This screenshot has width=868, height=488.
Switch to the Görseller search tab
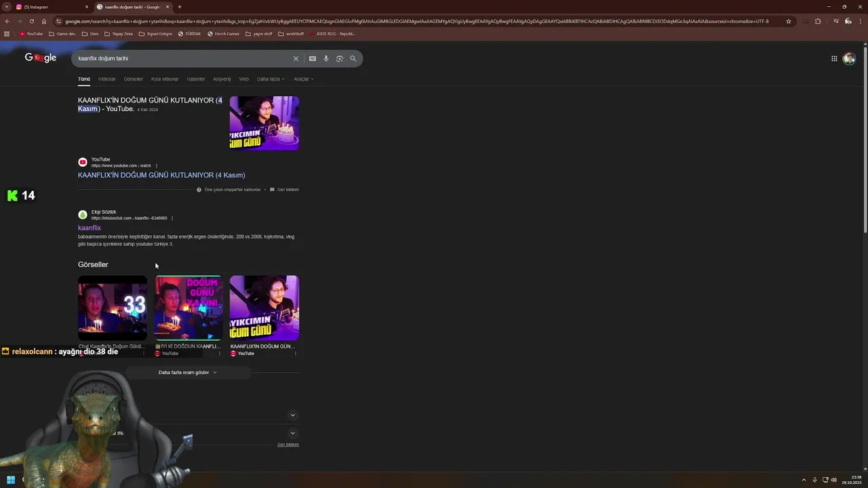[x=134, y=79]
